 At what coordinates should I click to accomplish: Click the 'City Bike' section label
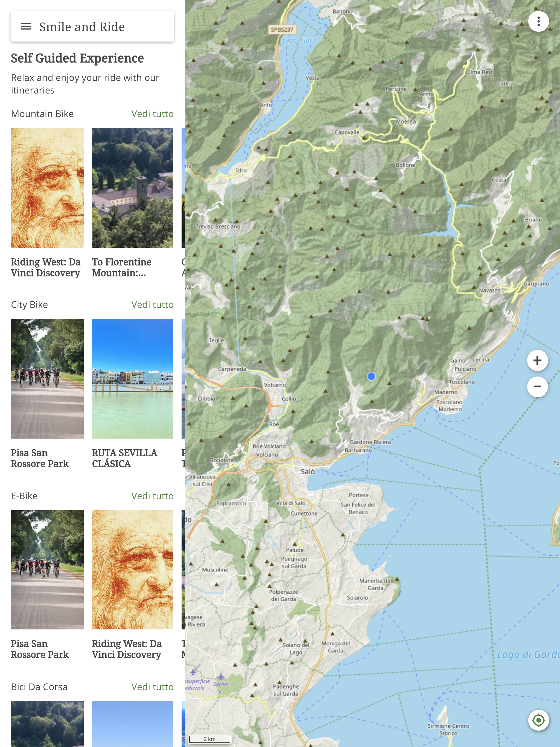[29, 305]
